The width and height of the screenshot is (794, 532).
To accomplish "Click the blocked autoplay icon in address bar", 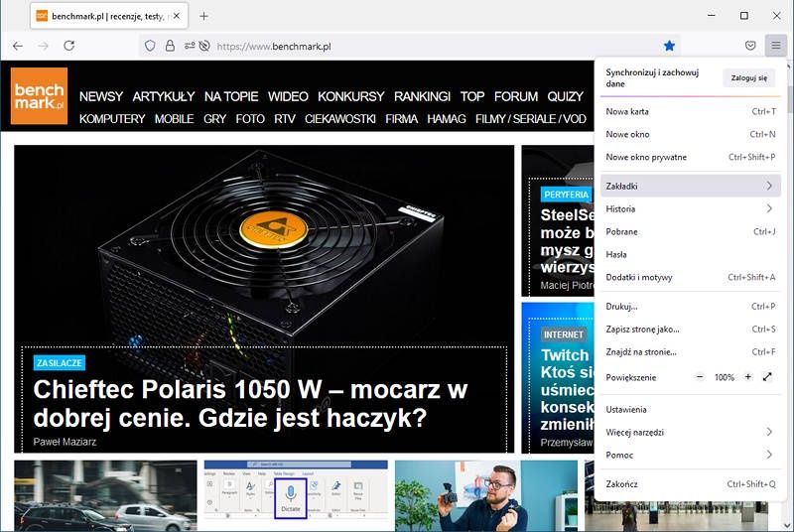I will click(x=204, y=46).
